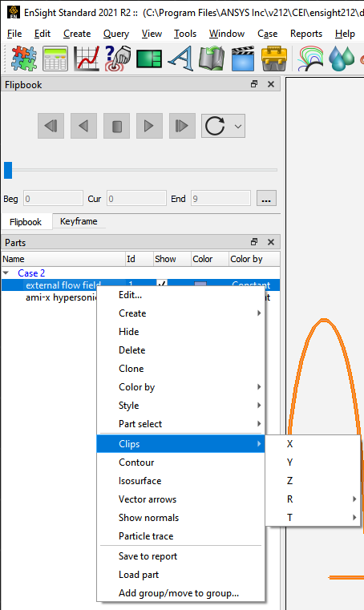Image resolution: width=364 pixels, height=610 pixels.
Task: Select the ami-x hypersonic part row
Action: coord(61,297)
